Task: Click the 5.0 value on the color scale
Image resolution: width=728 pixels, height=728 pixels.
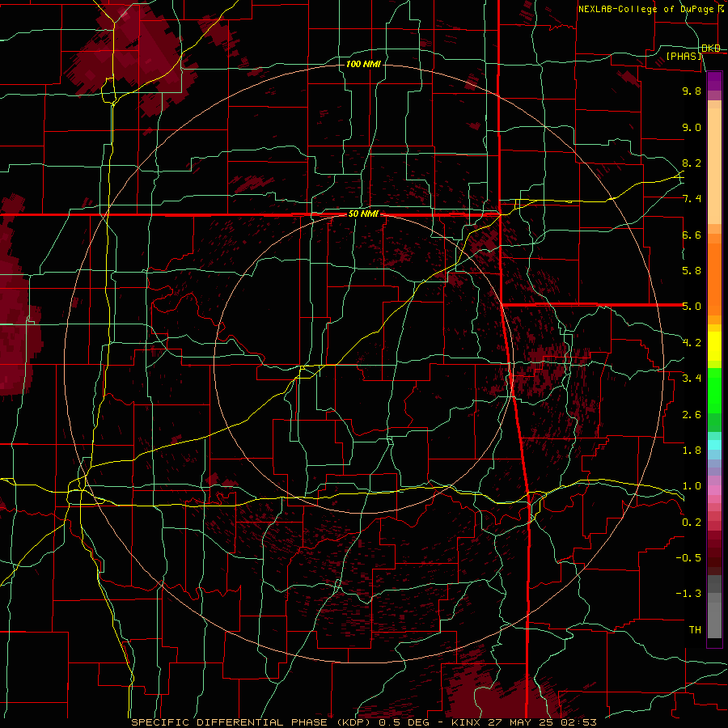Action: 692,307
